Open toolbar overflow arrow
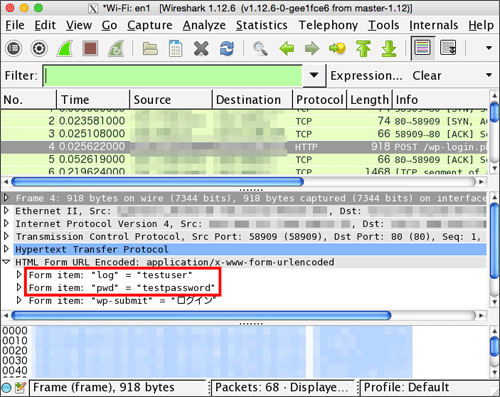 click(489, 48)
